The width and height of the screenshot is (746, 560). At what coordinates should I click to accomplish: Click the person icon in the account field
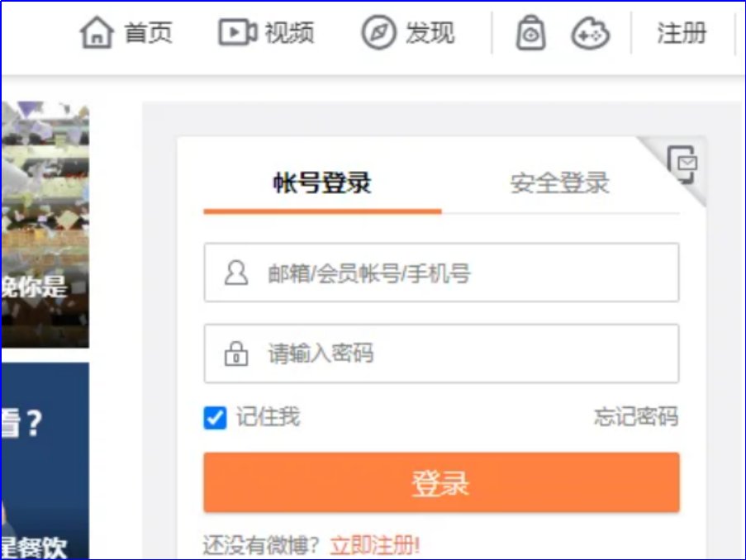(x=235, y=272)
